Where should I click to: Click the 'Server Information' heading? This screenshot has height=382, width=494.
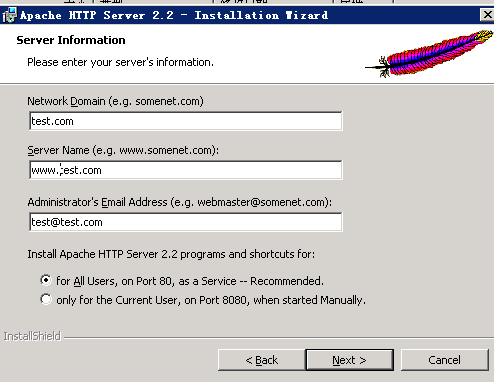tap(71, 40)
